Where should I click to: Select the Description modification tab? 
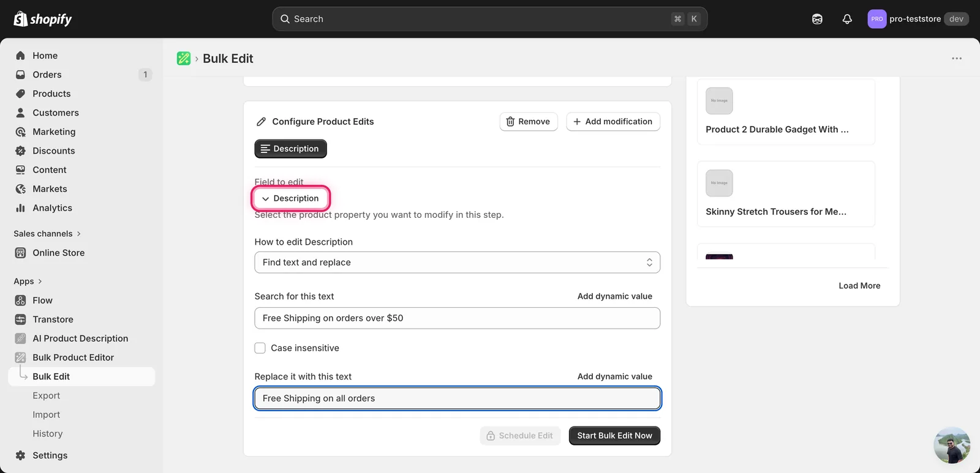pos(290,149)
